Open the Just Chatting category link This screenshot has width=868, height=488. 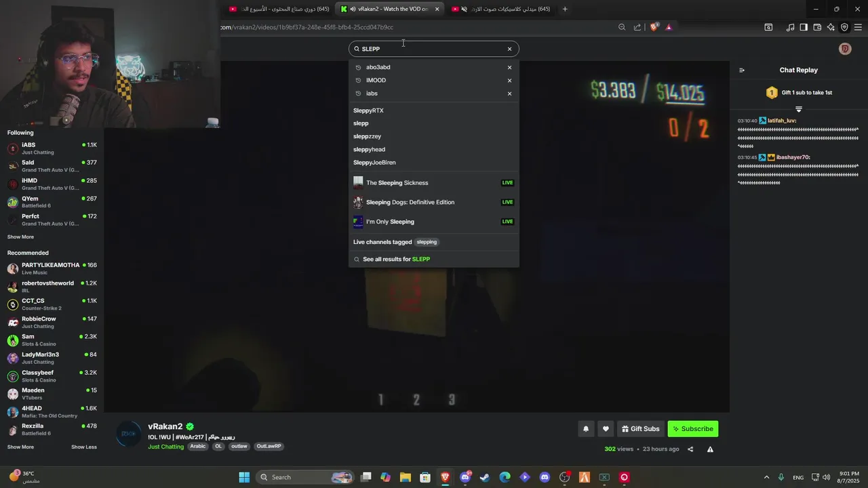coord(166,447)
